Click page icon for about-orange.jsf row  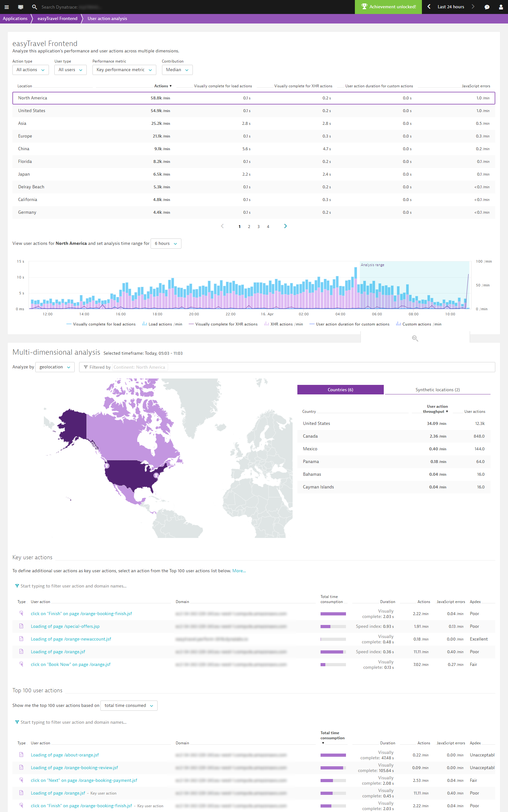tap(21, 755)
